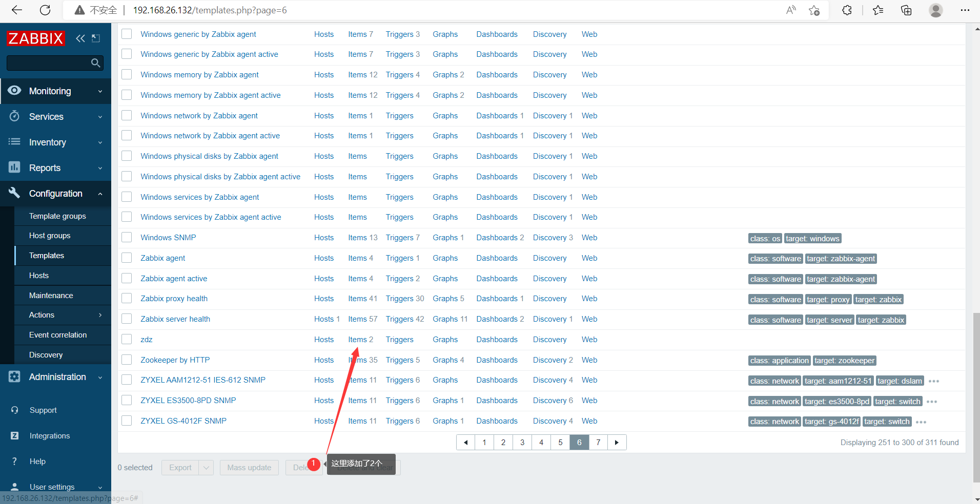980x504 pixels.
Task: Open the zdz template link
Action: click(x=147, y=340)
